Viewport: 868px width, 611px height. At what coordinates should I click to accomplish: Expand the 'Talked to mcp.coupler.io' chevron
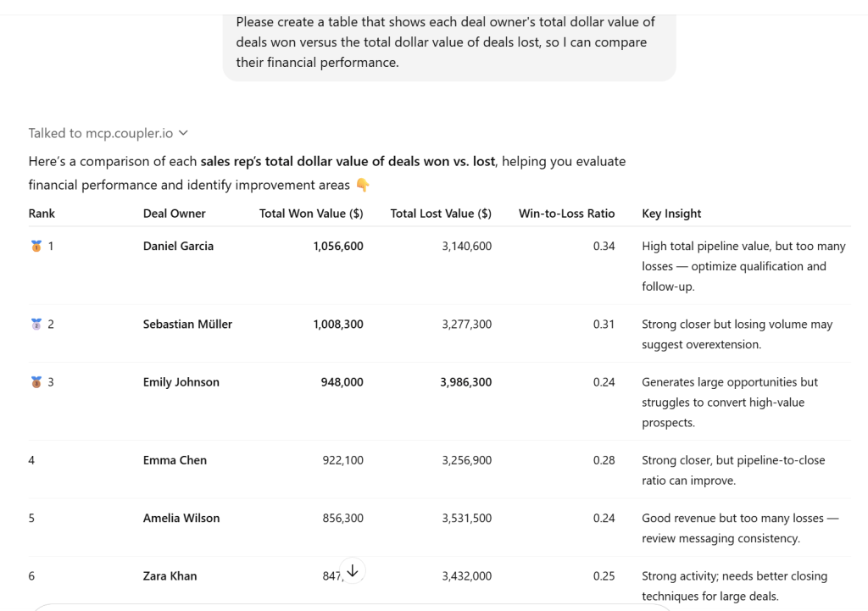(183, 133)
